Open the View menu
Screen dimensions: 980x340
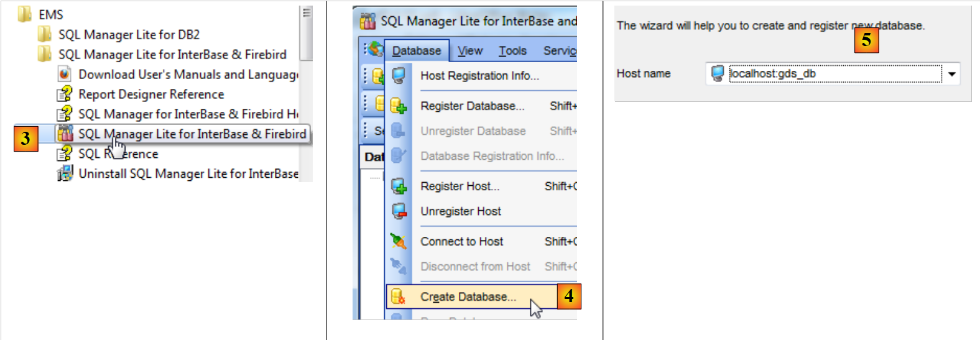(x=469, y=51)
